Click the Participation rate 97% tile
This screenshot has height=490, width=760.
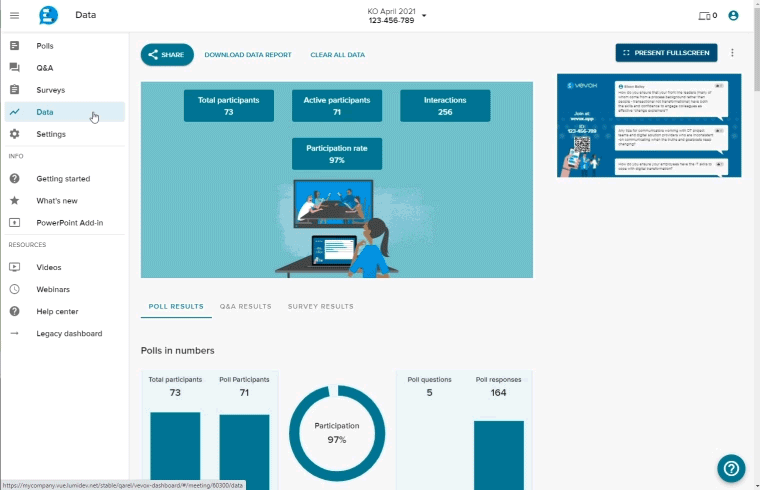[x=337, y=154]
